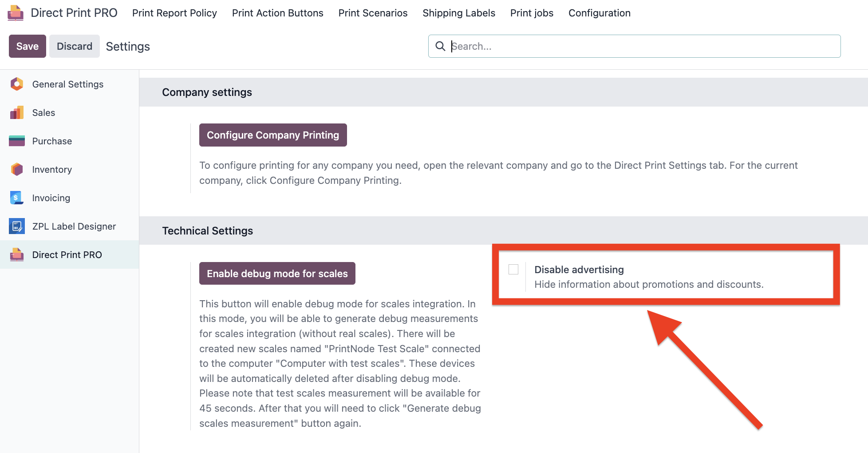868x453 pixels.
Task: Click the Disable advertising label text
Action: (579, 270)
